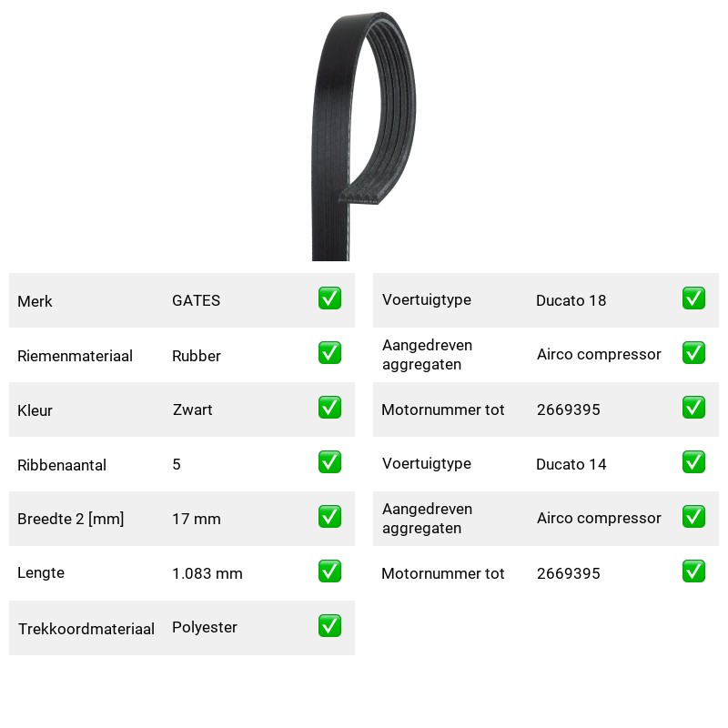
Task: Click the checkmark beside Ducato 18
Action: pyautogui.click(x=693, y=298)
